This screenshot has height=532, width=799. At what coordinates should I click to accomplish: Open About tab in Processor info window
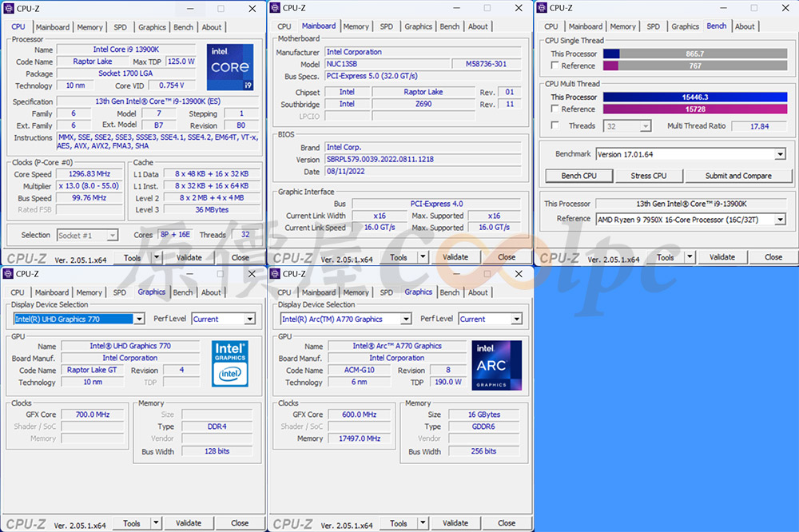pos(212,27)
